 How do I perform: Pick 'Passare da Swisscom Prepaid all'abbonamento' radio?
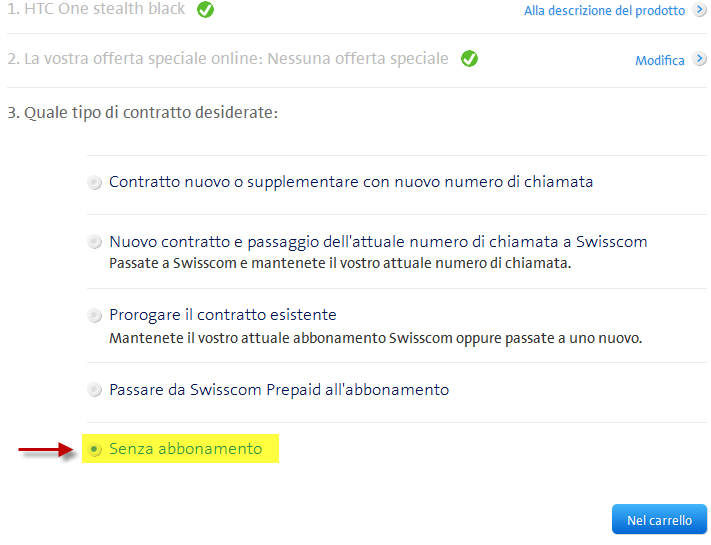[x=94, y=390]
